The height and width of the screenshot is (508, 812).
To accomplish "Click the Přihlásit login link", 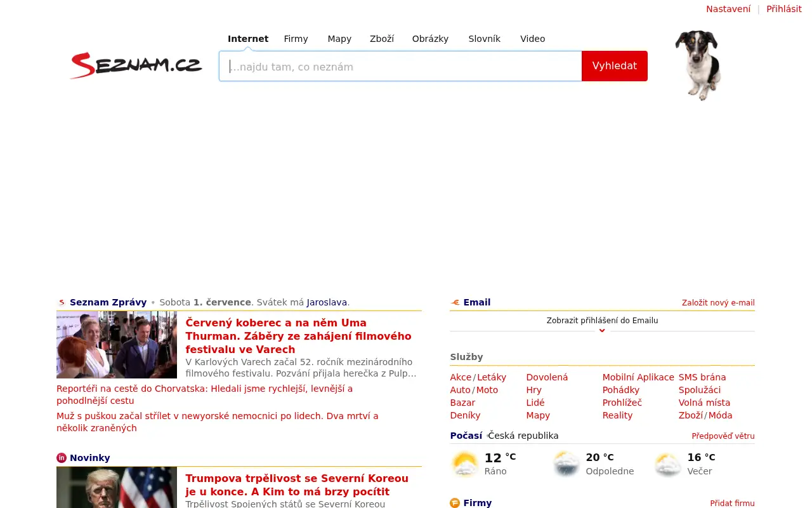I will pos(784,9).
